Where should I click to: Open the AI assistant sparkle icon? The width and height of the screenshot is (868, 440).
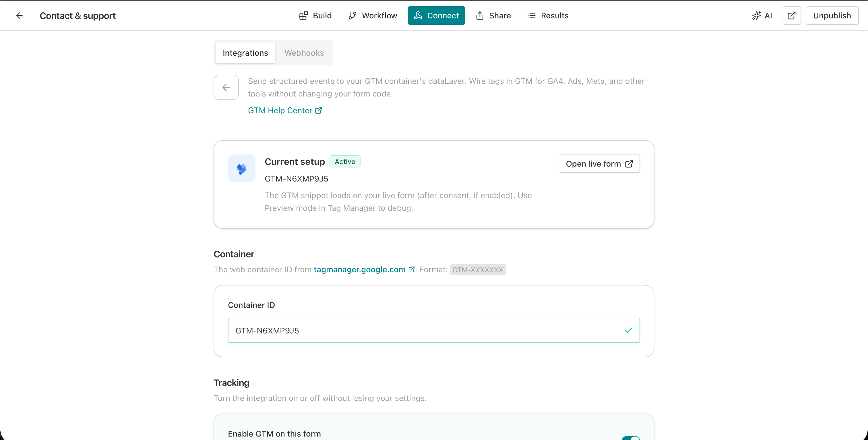(757, 16)
